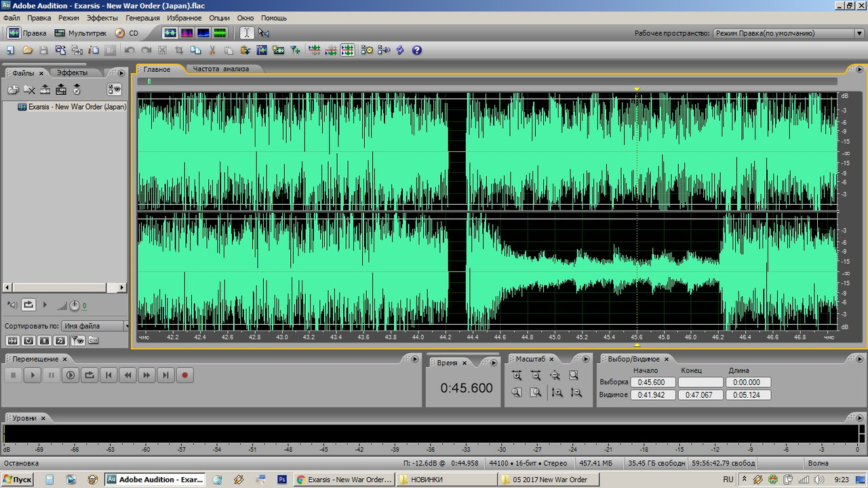Select the time selection I-beam tool
This screenshot has height=488, width=868.
pyautogui.click(x=247, y=33)
